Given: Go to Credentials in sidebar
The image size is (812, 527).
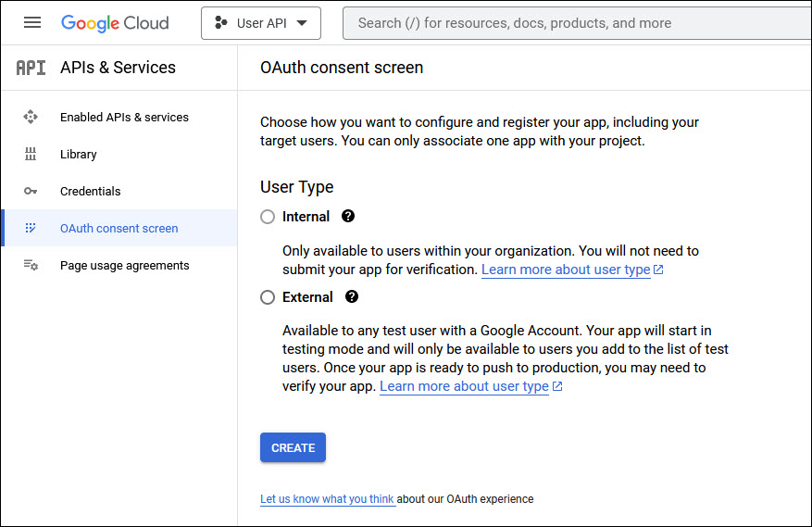Looking at the screenshot, I should click(91, 192).
